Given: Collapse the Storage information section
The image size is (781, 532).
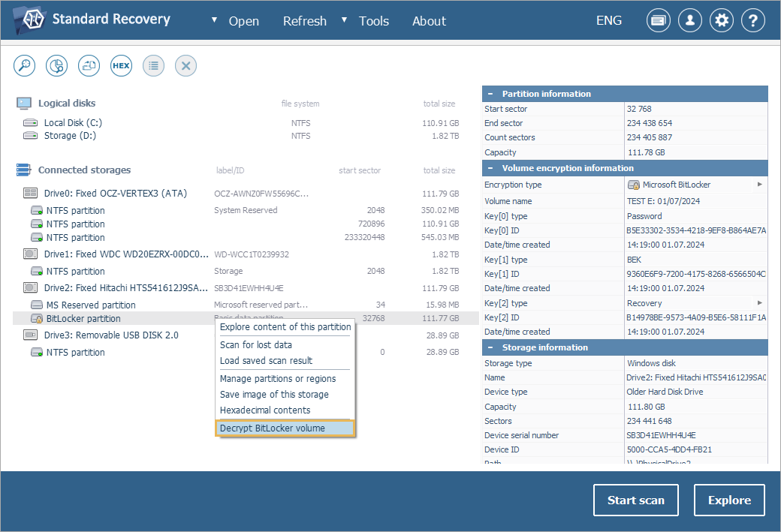Looking at the screenshot, I should pos(490,347).
